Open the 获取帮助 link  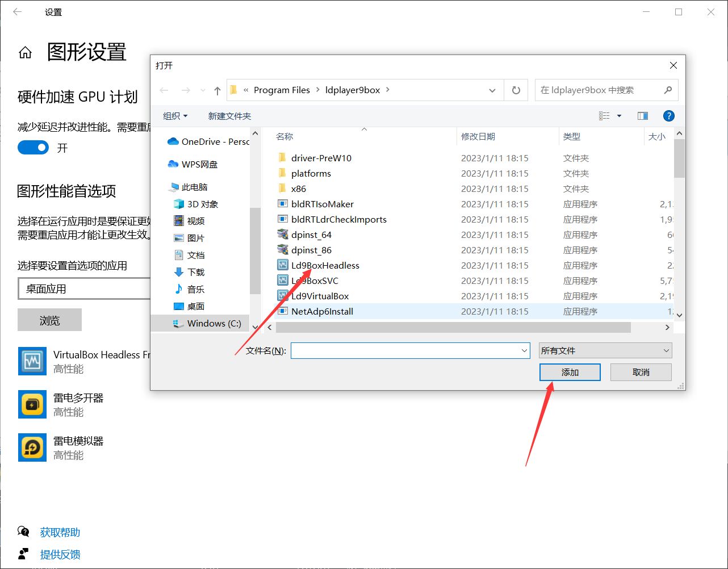pos(60,532)
